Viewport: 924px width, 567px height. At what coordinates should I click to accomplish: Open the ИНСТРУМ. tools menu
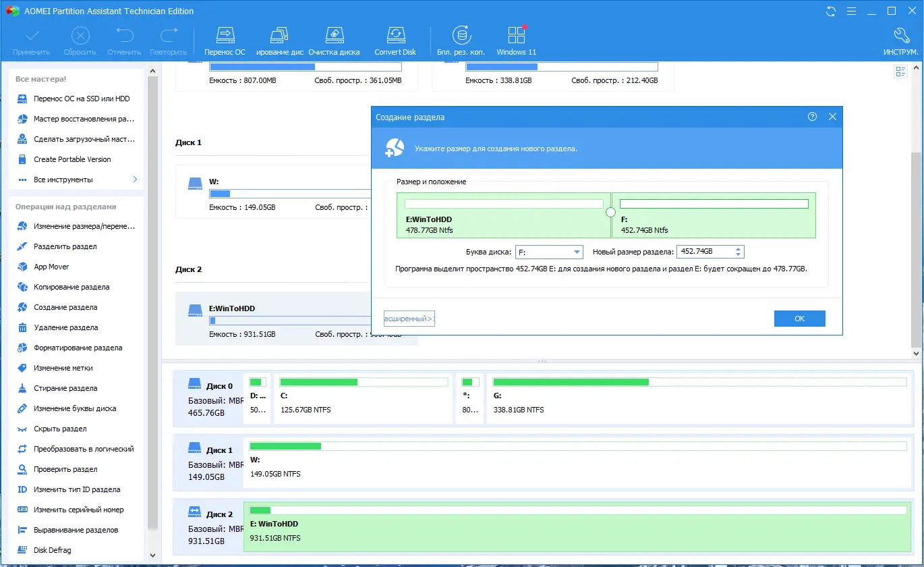900,42
